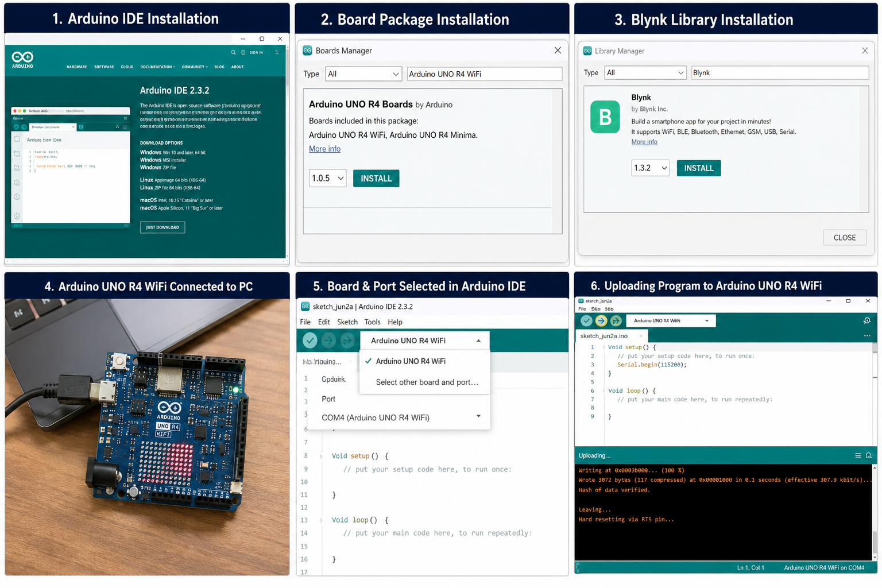Open the File menu in Arduino IDE 2.3.2
The image size is (882, 588).
pos(305,322)
